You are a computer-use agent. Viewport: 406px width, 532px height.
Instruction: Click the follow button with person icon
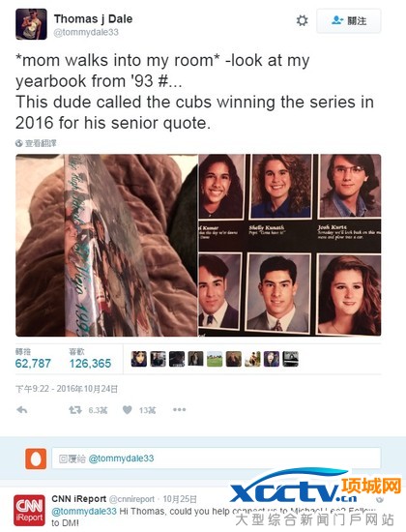[x=349, y=20]
